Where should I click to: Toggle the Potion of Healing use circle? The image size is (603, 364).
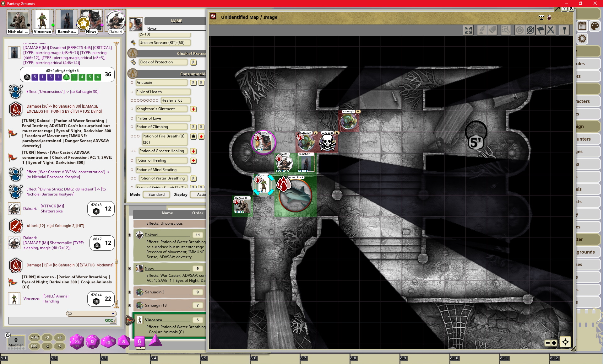click(x=132, y=160)
